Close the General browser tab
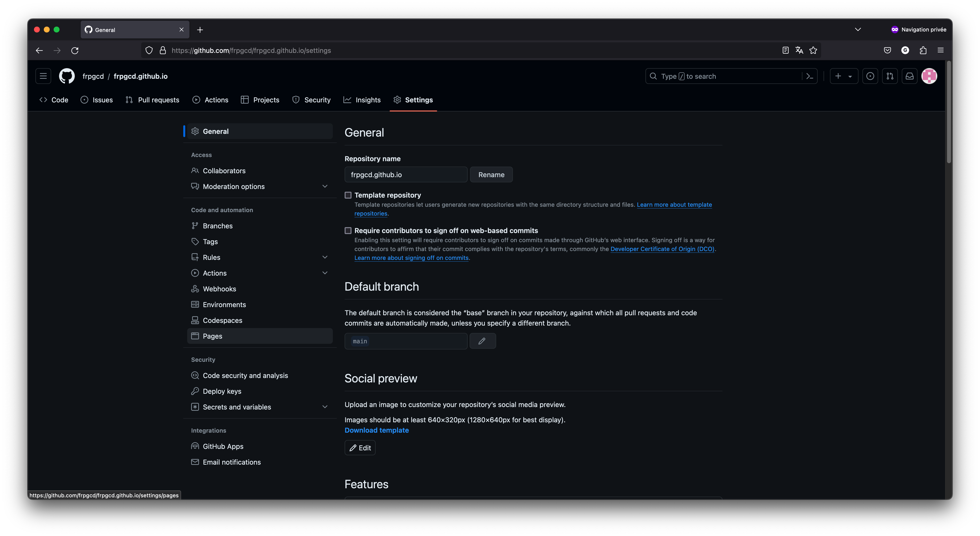 pos(182,30)
